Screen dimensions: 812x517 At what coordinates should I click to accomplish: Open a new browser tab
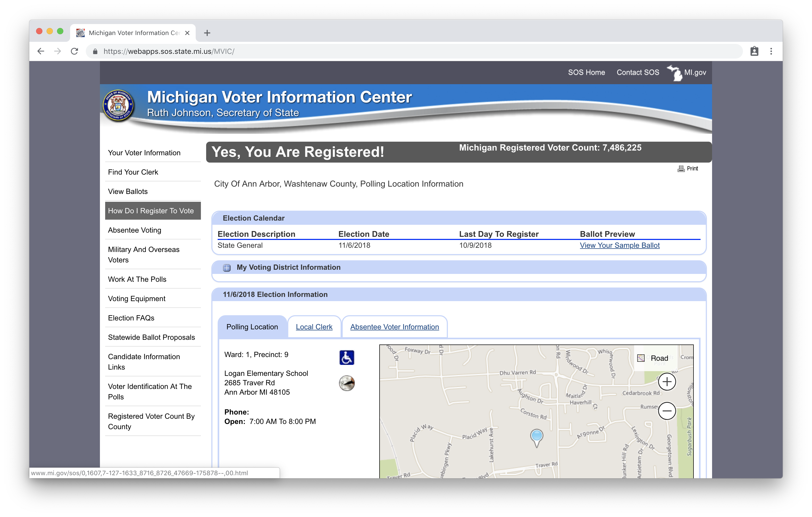[x=207, y=33]
